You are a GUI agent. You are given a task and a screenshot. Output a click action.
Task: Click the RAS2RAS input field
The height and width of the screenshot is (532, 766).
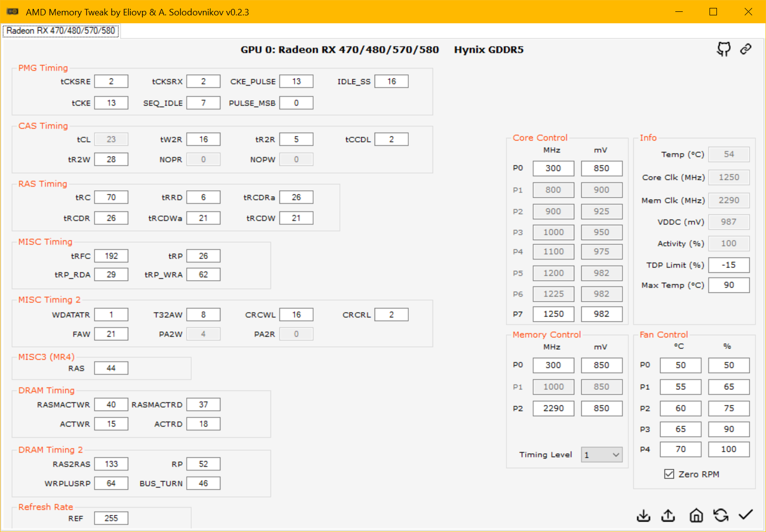[111, 464]
